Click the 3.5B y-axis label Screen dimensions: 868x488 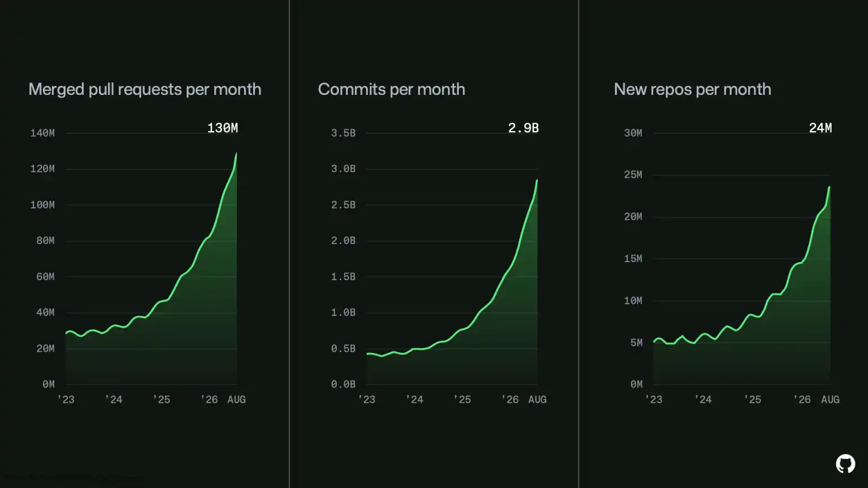[344, 133]
